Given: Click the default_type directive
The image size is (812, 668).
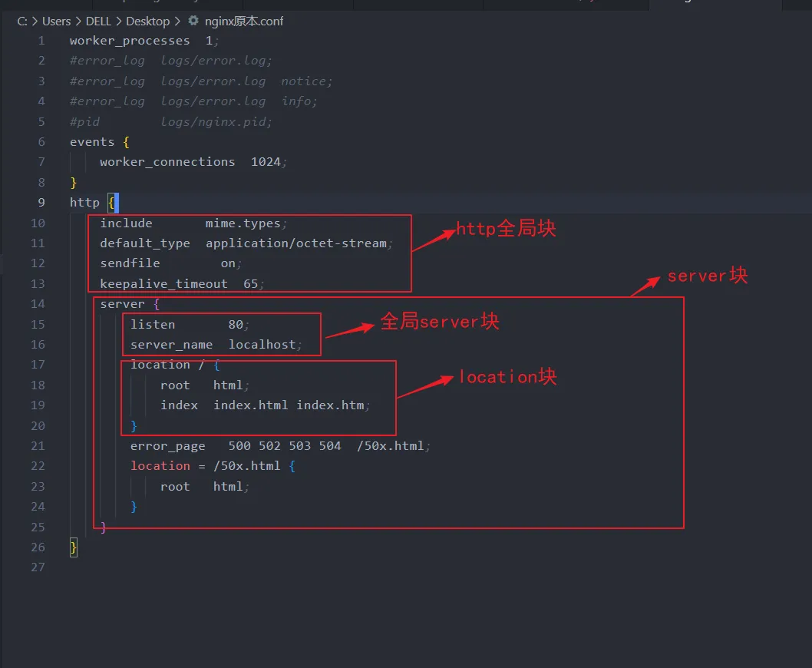Looking at the screenshot, I should tap(144, 243).
